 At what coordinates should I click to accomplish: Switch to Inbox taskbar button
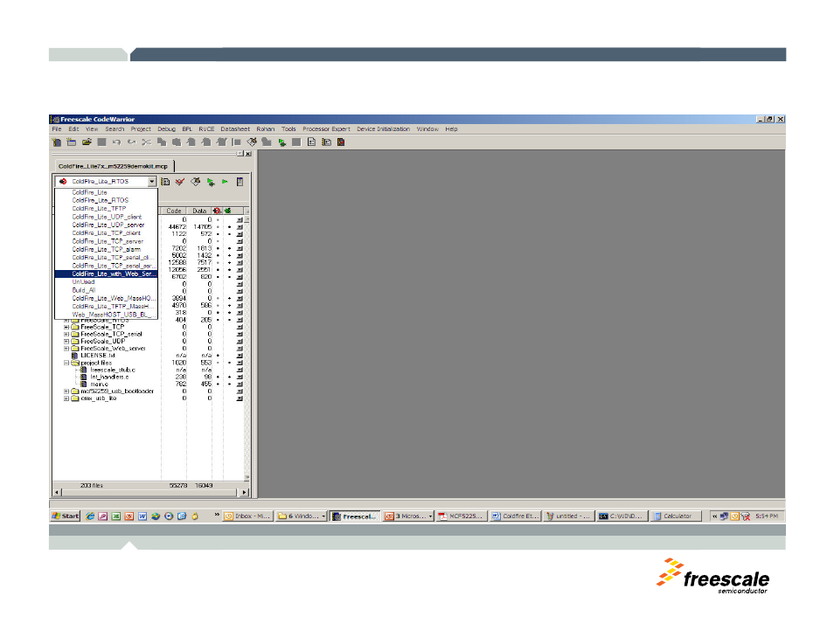pos(247,516)
